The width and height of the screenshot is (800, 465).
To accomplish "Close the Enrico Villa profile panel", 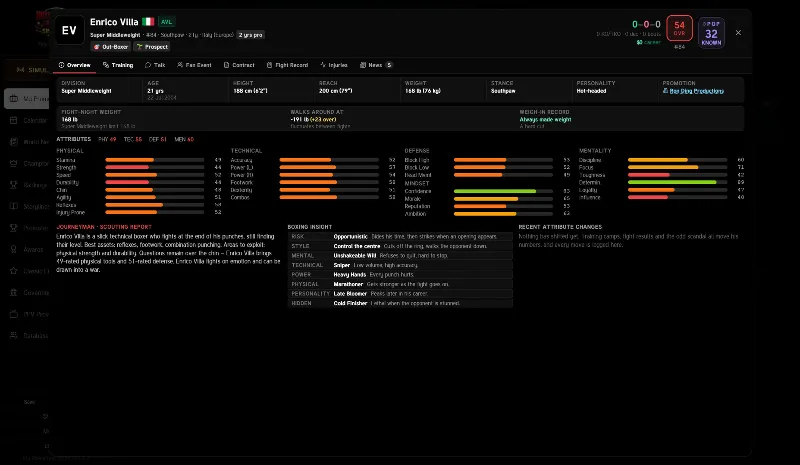I will pyautogui.click(x=738, y=33).
